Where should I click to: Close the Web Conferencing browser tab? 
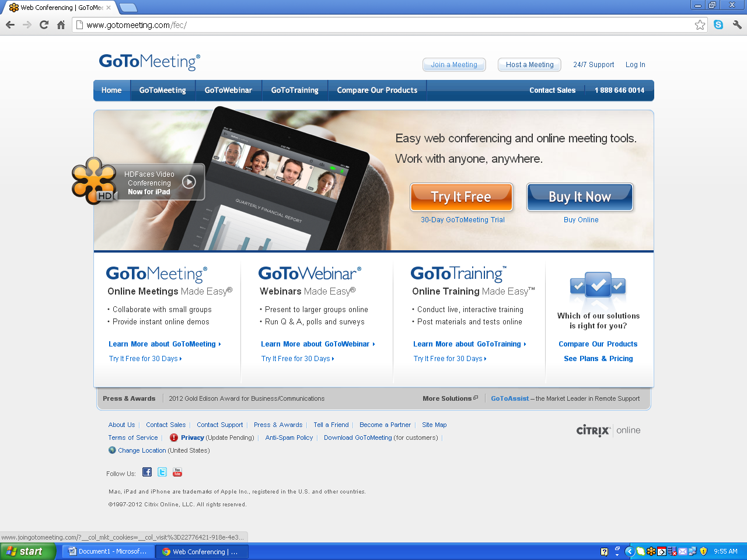pos(109,8)
